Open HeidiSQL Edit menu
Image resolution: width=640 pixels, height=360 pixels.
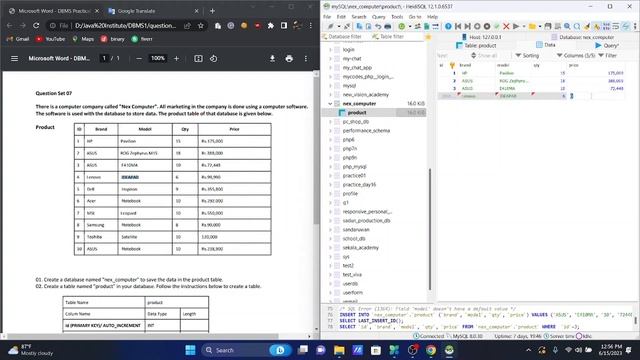[341, 17]
